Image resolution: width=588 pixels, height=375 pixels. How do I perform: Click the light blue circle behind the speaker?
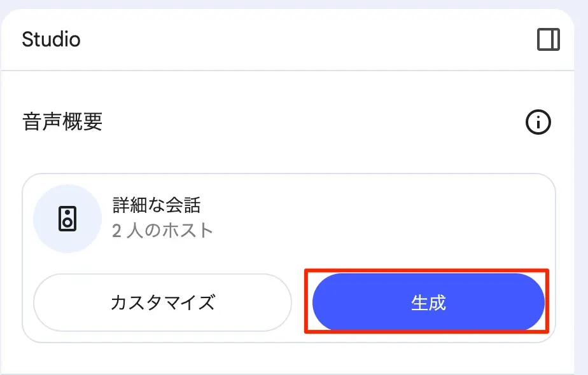coord(67,219)
